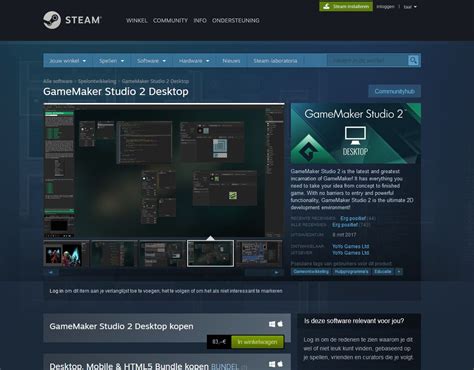Open the Communityhub button
474x370 pixels.
coord(394,91)
